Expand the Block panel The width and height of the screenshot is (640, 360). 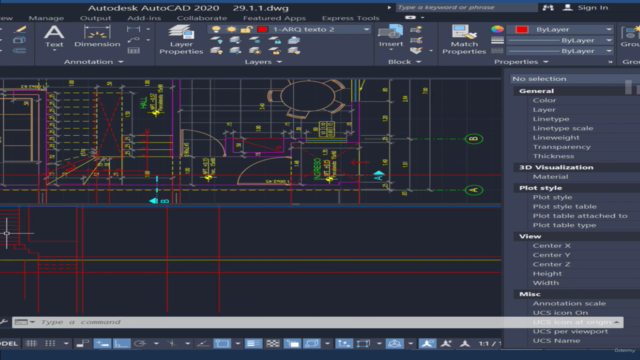(404, 62)
